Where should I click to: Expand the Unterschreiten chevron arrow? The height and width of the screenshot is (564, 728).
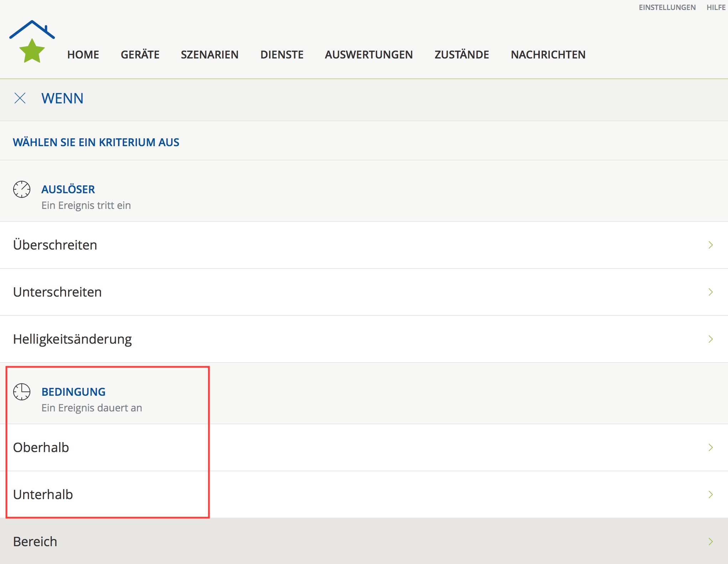coord(710,292)
